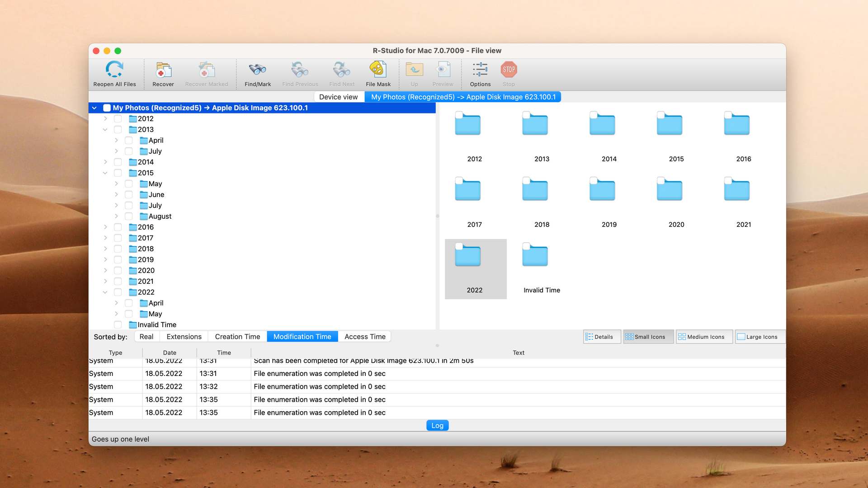Check the April checkbox under 2013
The image size is (868, 488).
(x=128, y=140)
